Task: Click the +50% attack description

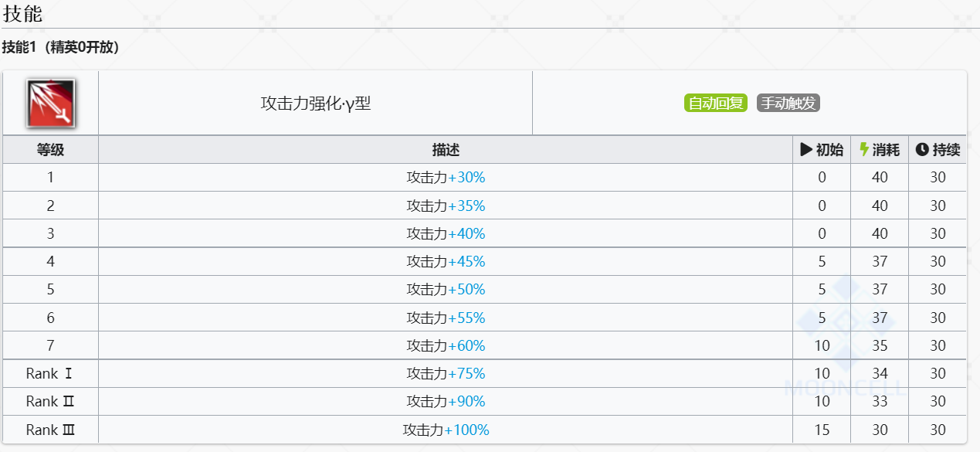Action: [x=446, y=289]
